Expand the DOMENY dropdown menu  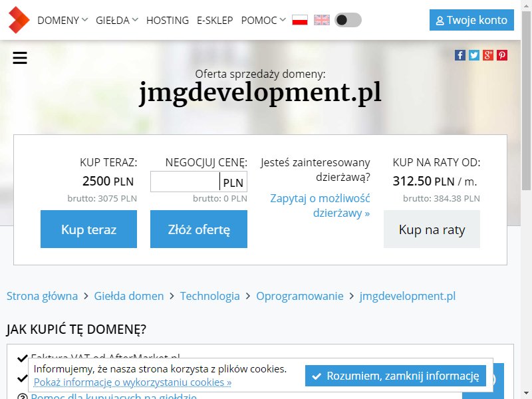[x=63, y=21]
